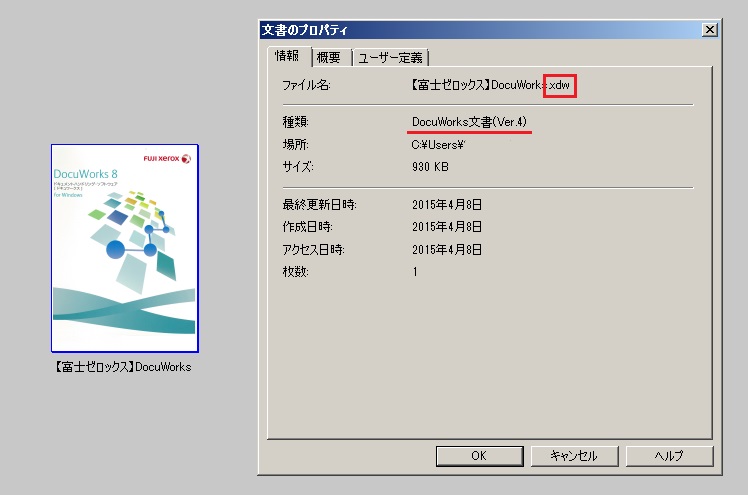748x495 pixels.
Task: Click the file name value in dialog
Action: point(490,85)
